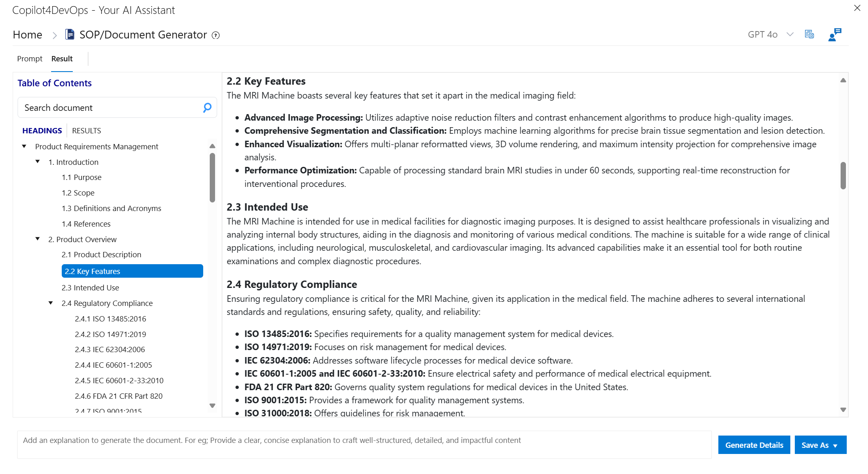Click the user feedback chat icon

pos(834,34)
